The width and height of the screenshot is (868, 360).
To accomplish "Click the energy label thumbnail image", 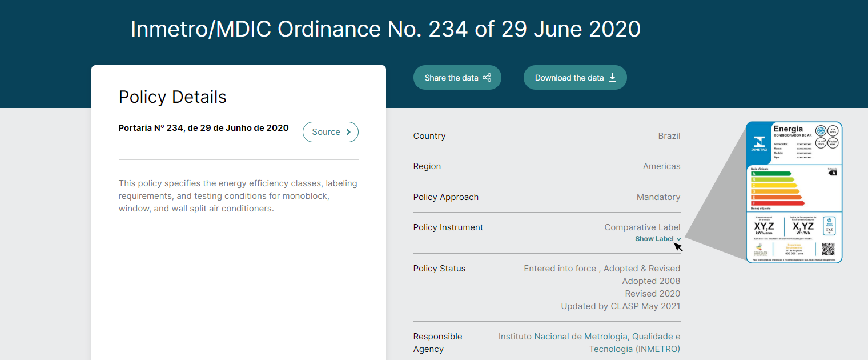I will coord(794,193).
